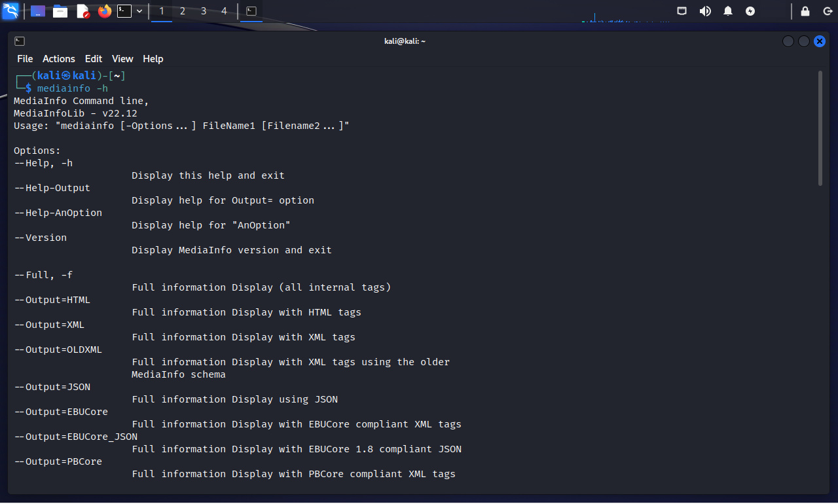This screenshot has width=838, height=504.
Task: Open a new terminal from panel launcher
Action: point(124,11)
